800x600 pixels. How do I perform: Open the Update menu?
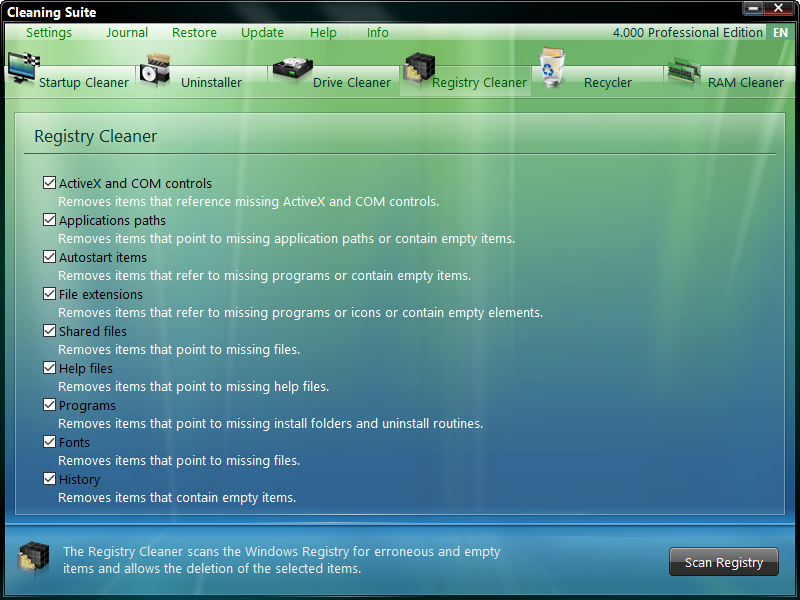(x=262, y=32)
